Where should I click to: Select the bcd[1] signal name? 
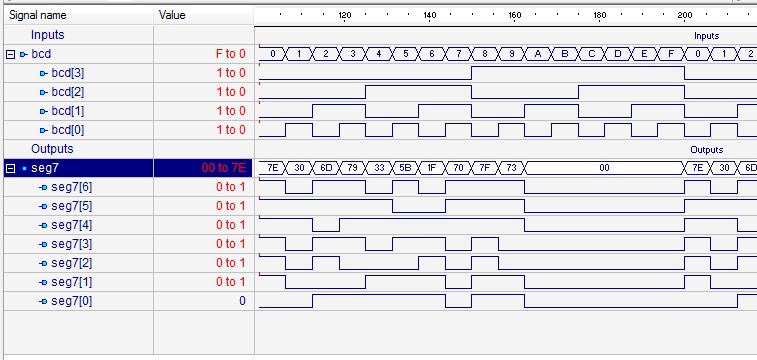point(68,111)
